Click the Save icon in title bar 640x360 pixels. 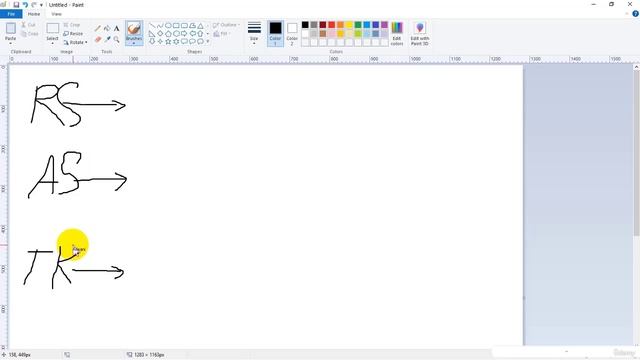(16, 5)
